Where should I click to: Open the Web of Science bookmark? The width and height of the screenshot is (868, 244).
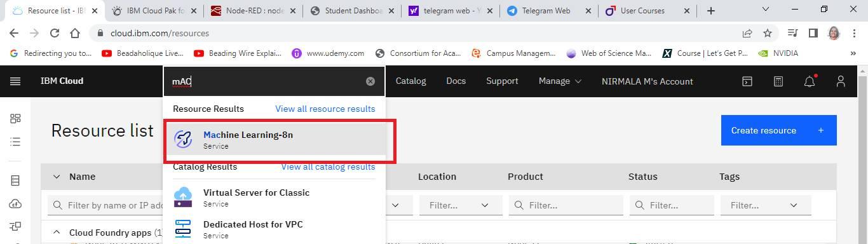[609, 53]
